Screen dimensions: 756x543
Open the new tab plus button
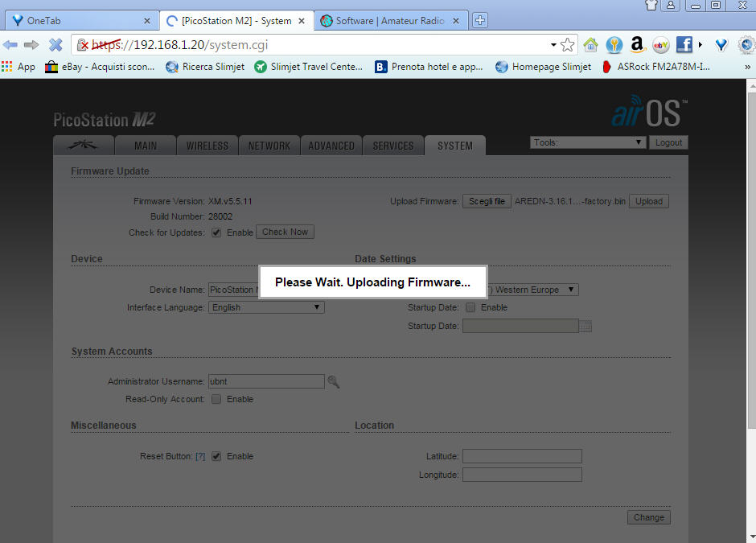479,20
